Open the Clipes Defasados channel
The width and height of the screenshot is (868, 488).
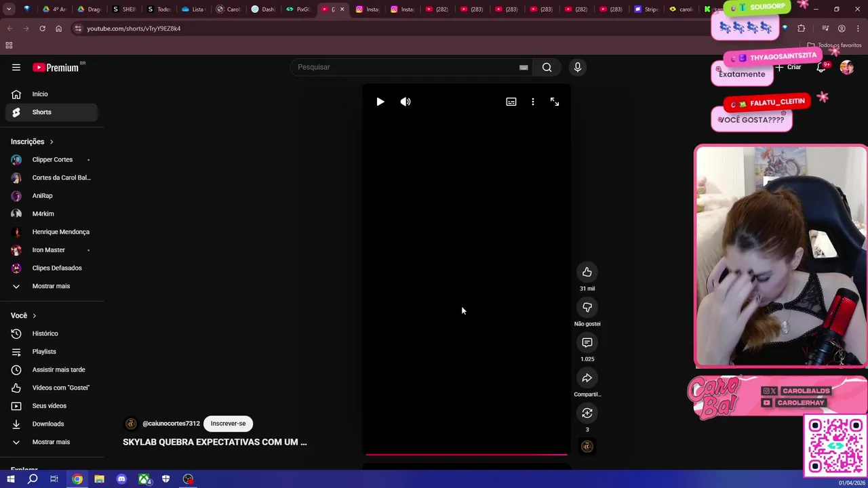coord(52,268)
